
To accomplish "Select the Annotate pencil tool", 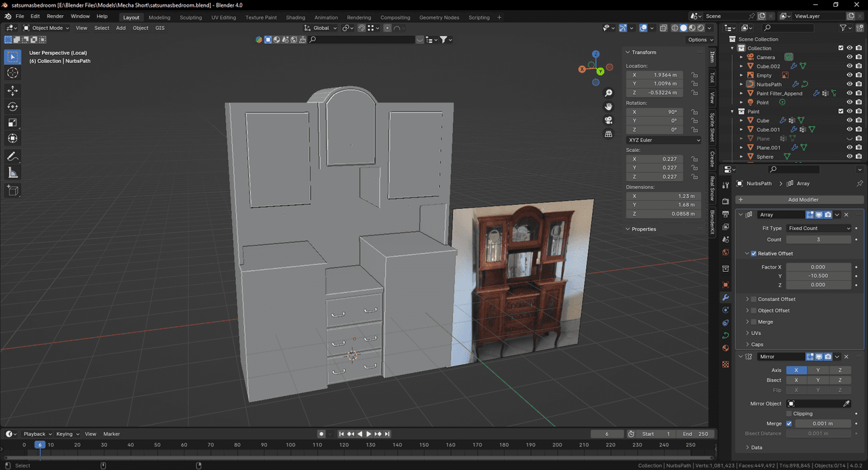I will [x=12, y=157].
